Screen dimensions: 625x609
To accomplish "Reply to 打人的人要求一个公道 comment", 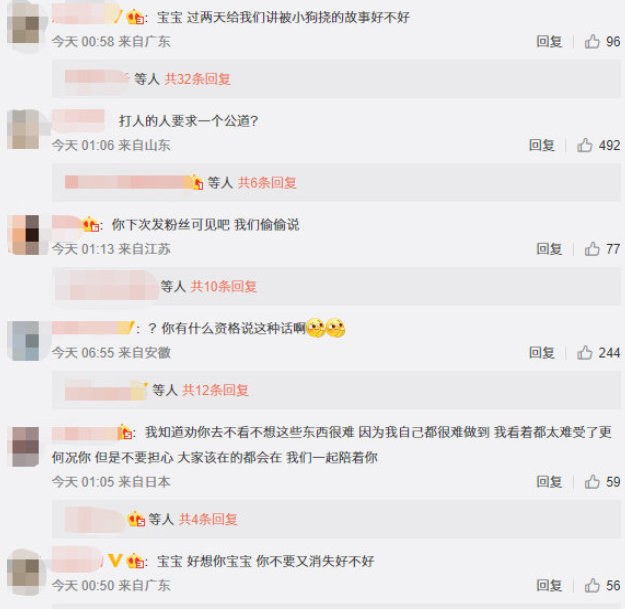I will pyautogui.click(x=542, y=145).
